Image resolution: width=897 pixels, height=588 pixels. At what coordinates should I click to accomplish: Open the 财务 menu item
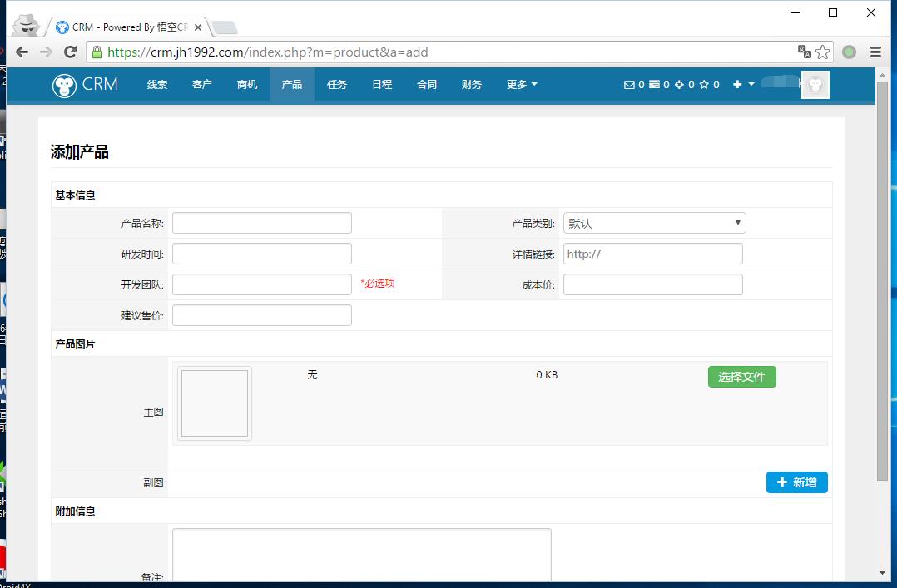pyautogui.click(x=472, y=85)
